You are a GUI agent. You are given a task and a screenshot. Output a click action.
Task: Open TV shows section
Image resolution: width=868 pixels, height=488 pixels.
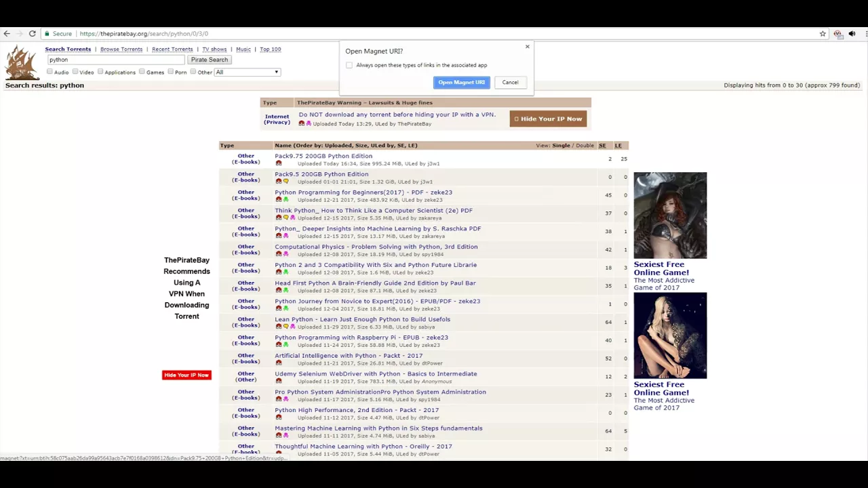[214, 49]
